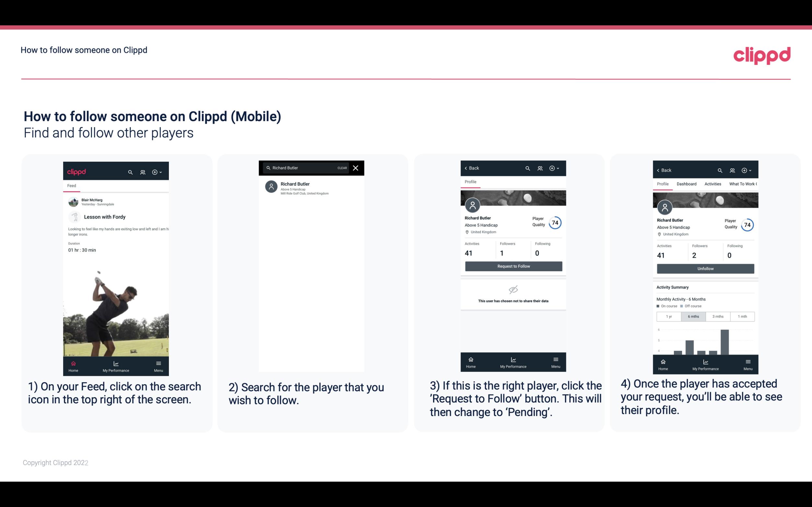
Task: Click the Unfollow button on Richard Butler profile
Action: (x=705, y=268)
